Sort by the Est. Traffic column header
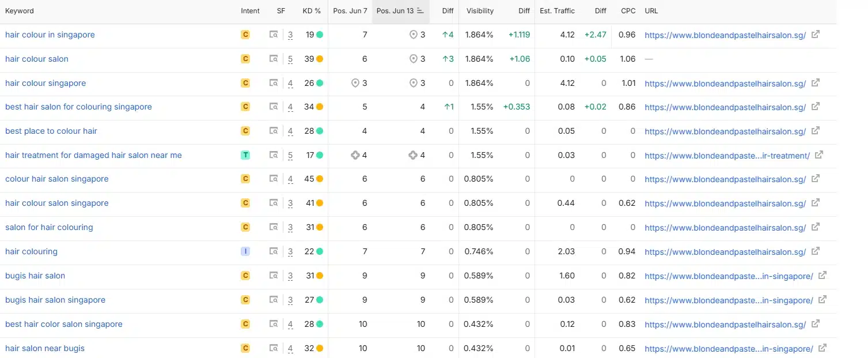The width and height of the screenshot is (868, 358). coord(557,11)
